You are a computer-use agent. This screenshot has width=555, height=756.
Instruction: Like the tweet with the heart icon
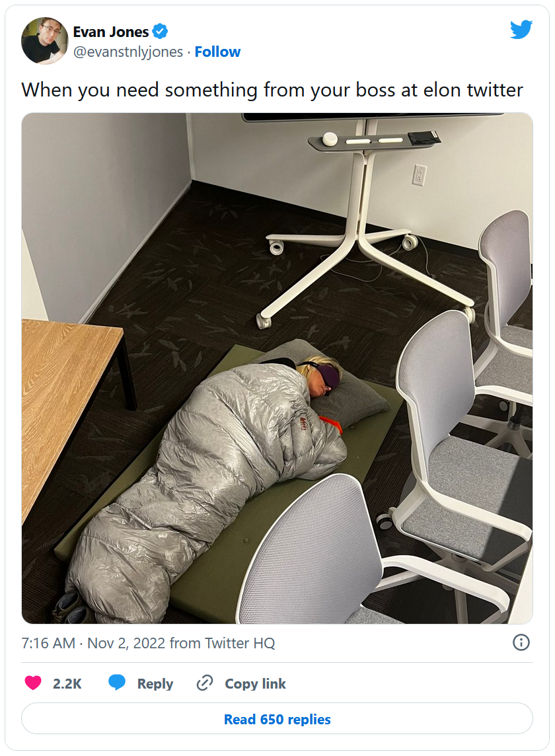pyautogui.click(x=33, y=683)
